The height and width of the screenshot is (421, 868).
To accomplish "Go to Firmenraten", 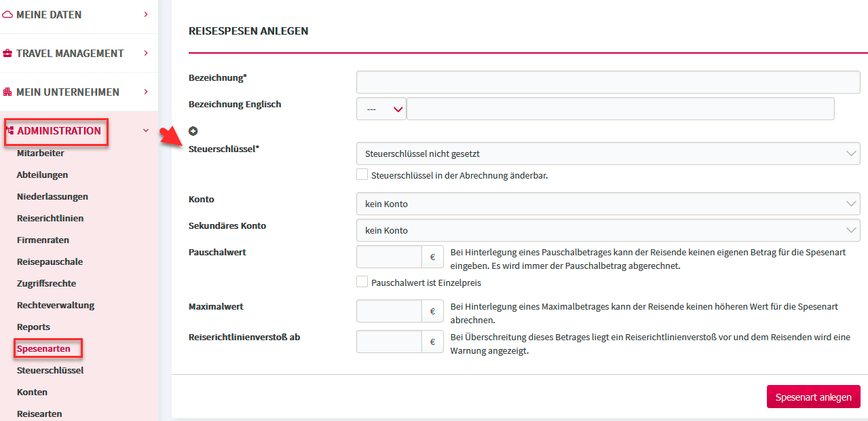I will [43, 240].
